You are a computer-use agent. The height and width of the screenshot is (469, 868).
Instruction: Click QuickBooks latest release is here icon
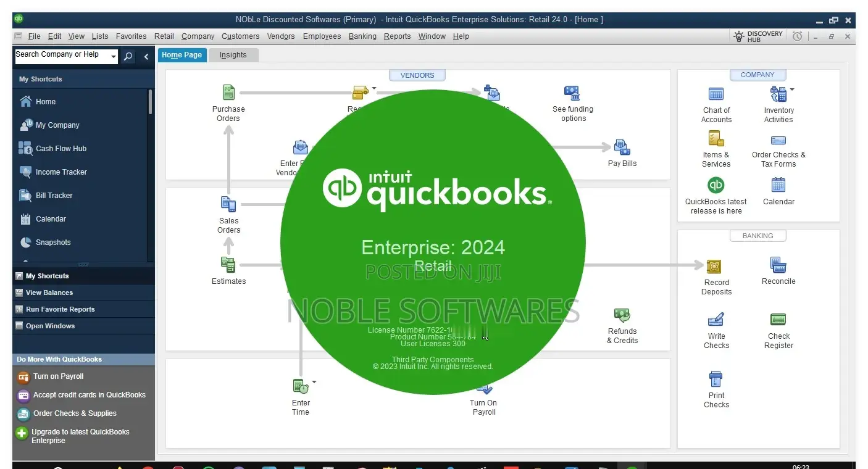click(x=716, y=185)
